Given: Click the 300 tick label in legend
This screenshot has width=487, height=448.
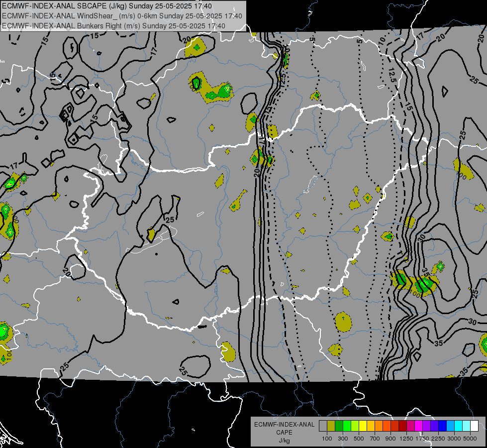Looking at the screenshot, I should tap(343, 439).
